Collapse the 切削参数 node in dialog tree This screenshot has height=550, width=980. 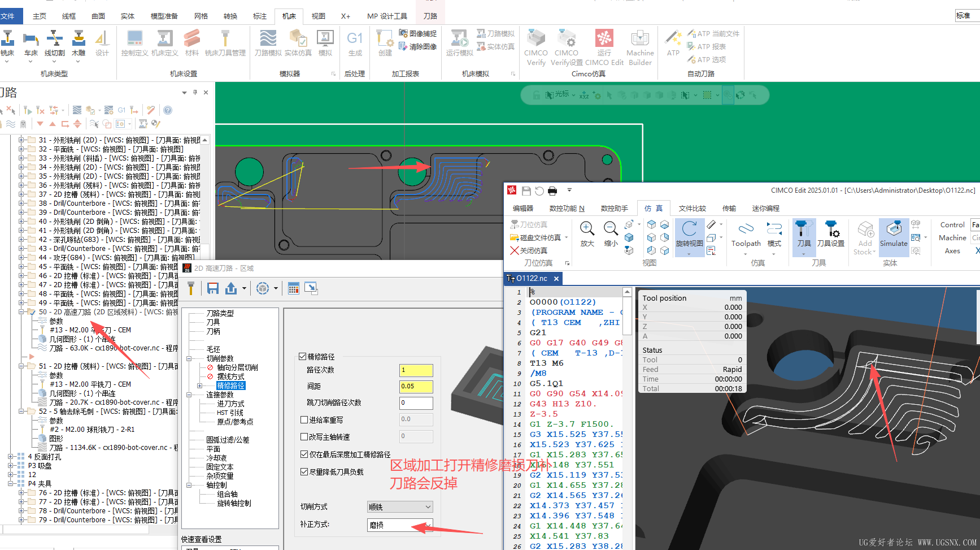[189, 358]
